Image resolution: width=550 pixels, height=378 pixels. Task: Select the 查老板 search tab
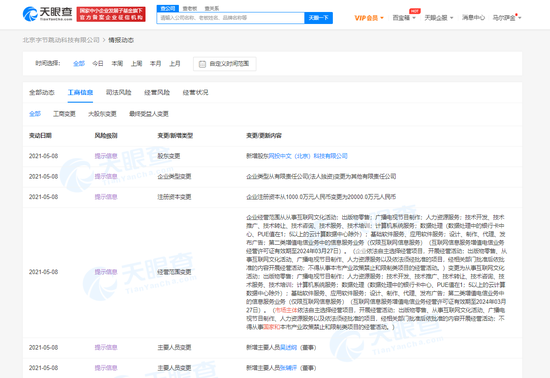[190, 8]
